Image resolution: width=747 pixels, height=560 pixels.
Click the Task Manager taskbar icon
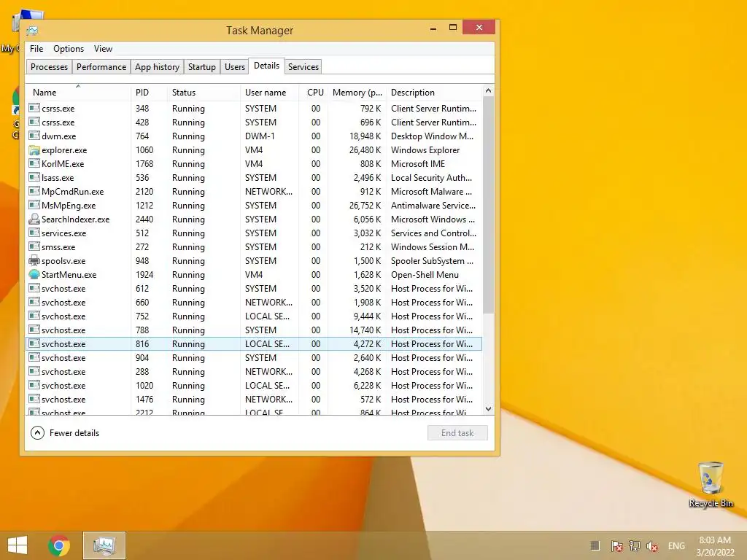coord(104,545)
